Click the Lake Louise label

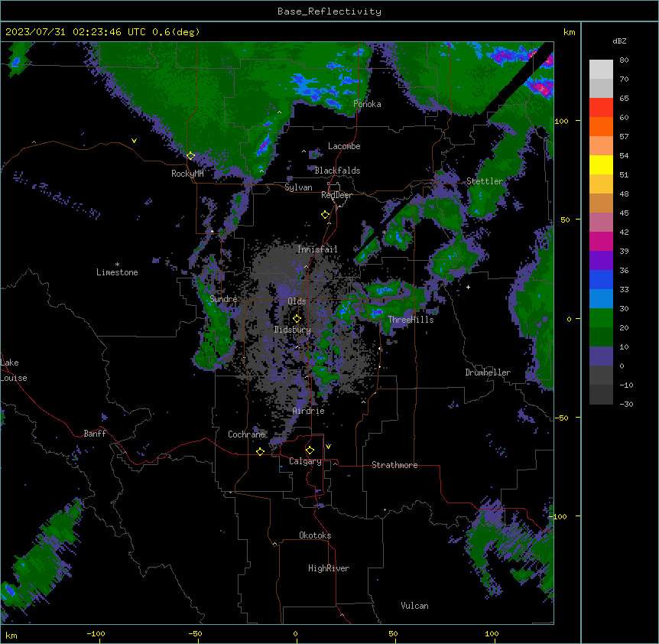point(14,370)
